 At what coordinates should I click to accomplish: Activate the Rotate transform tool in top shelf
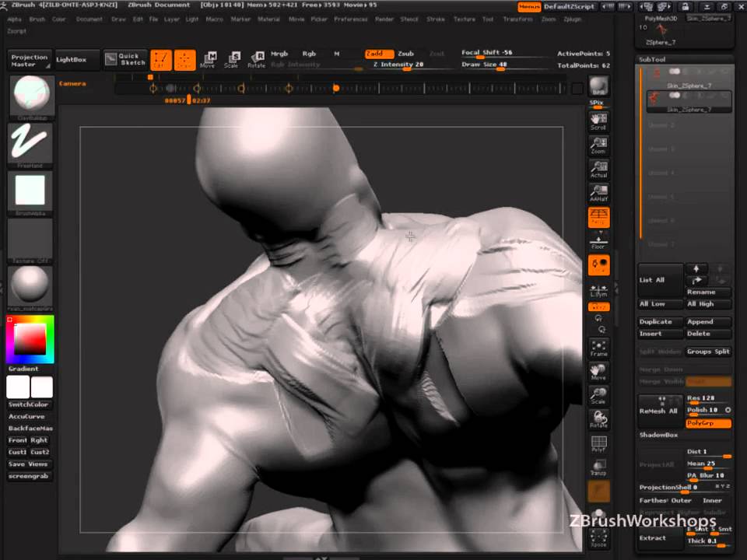tap(256, 60)
